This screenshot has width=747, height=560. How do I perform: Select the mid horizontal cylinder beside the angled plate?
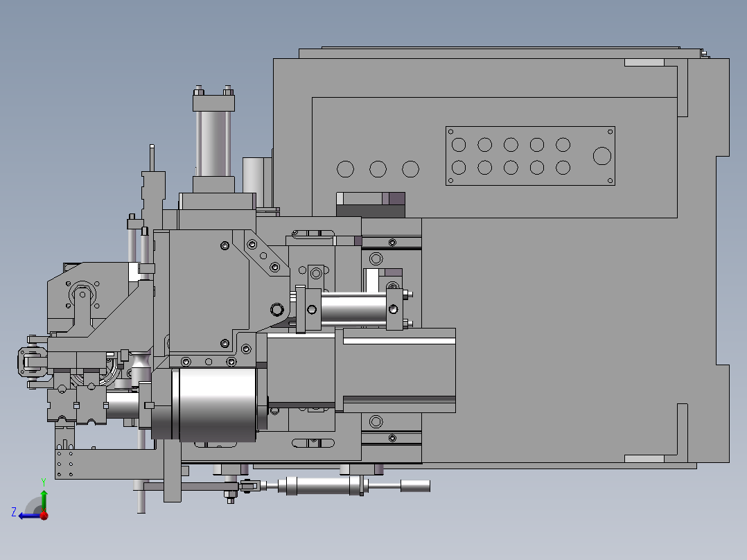pos(353,309)
